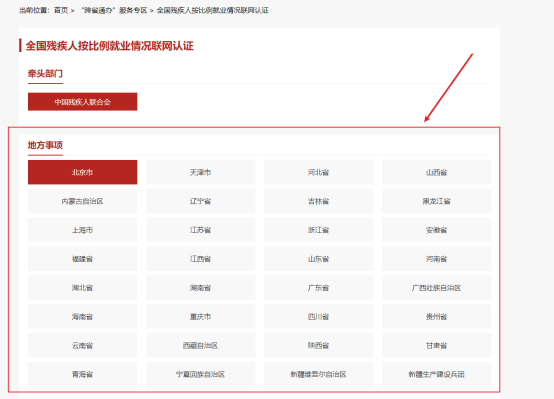Select the 北京市 region tab
This screenshot has width=554, height=399.
click(83, 172)
